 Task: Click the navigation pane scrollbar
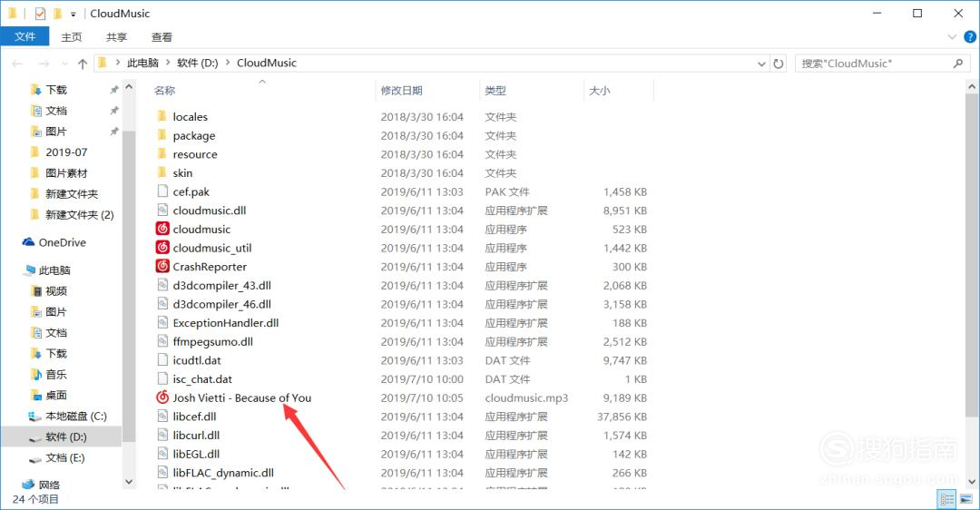(129, 285)
